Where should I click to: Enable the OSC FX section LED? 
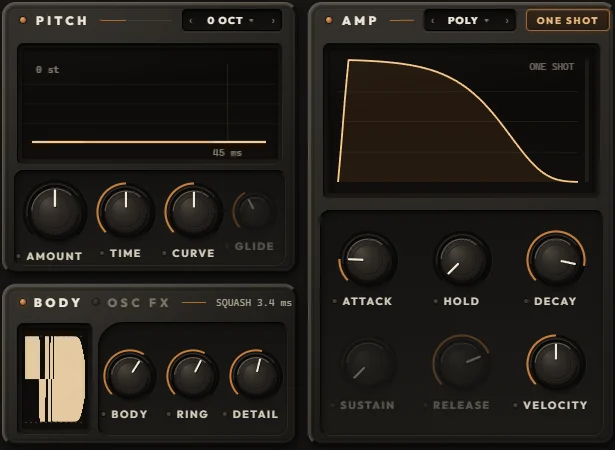96,302
